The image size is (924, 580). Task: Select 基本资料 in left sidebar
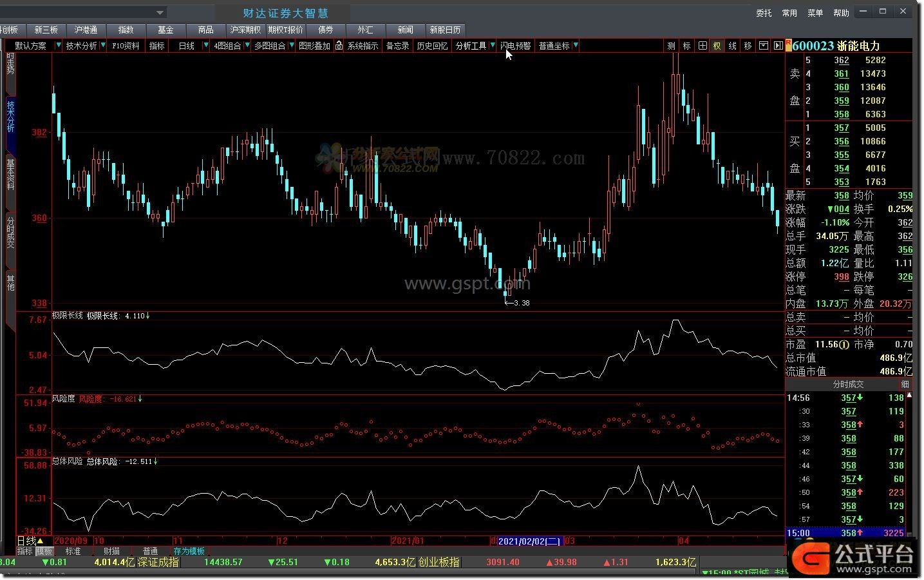click(10, 174)
